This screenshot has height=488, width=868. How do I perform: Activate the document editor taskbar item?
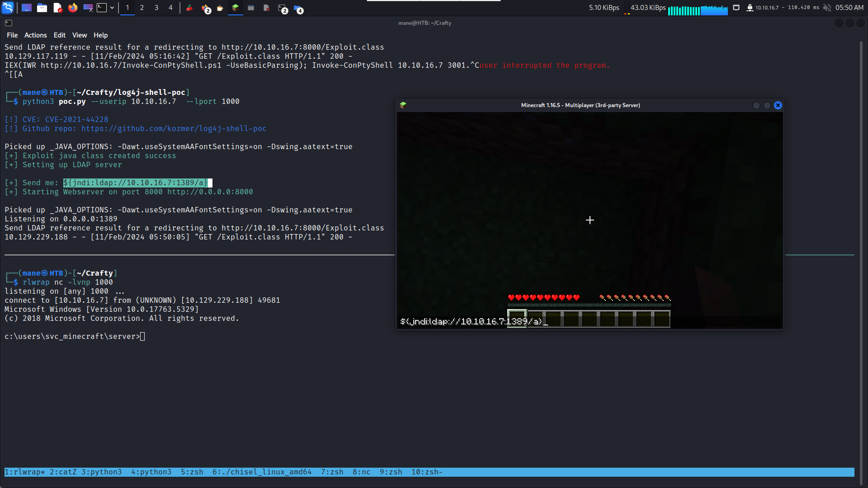coord(266,8)
